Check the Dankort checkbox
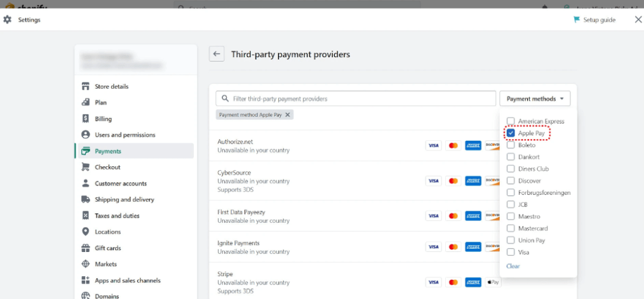The width and height of the screenshot is (644, 299). (x=511, y=157)
